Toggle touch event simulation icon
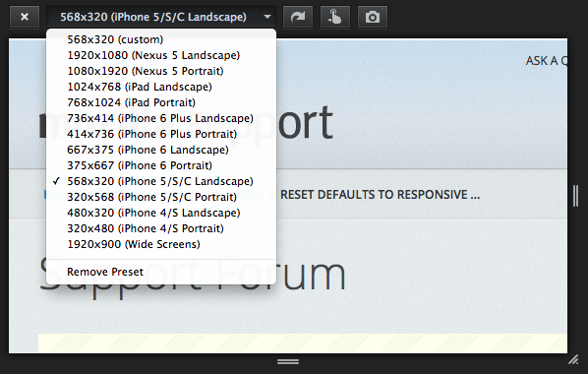Image resolution: width=588 pixels, height=374 pixels. tap(335, 17)
